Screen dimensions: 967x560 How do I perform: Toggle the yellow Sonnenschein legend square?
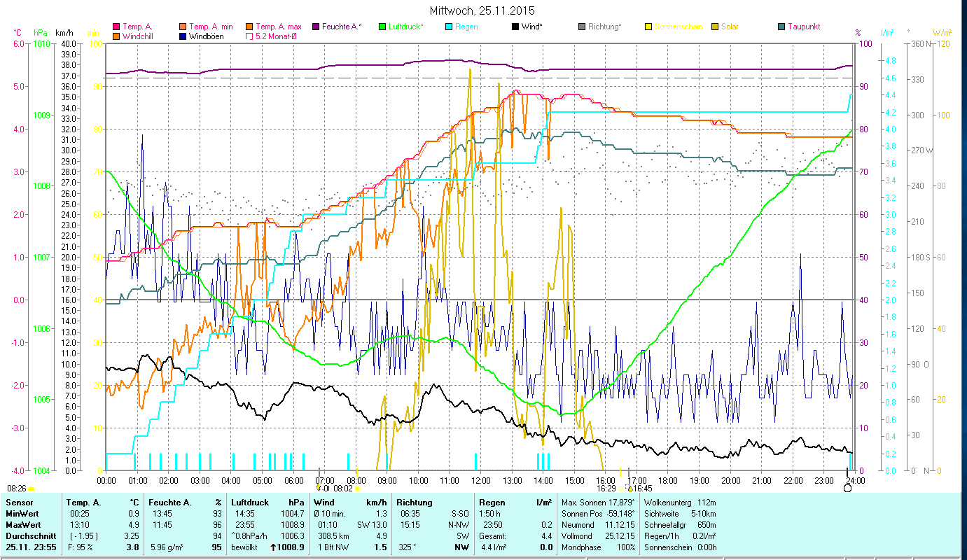[648, 27]
